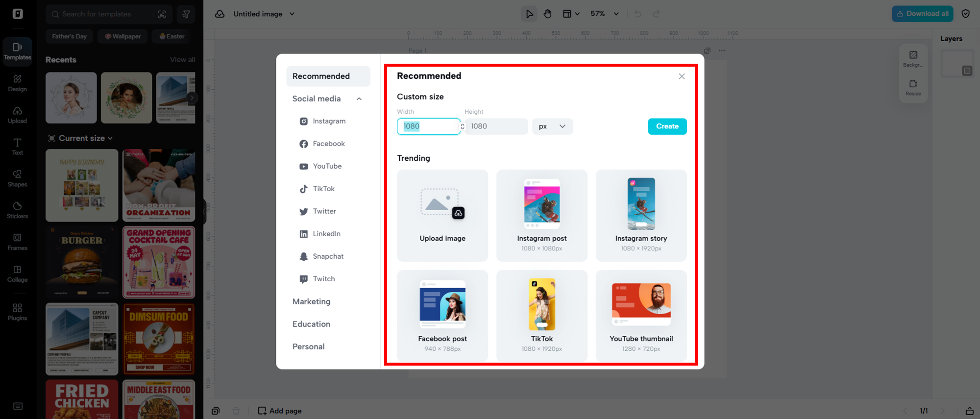This screenshot has width=980, height=419.
Task: Click the template filter icon
Action: [186, 14]
